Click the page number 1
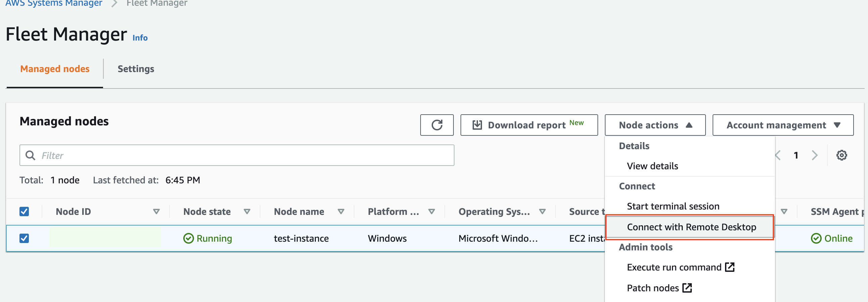The height and width of the screenshot is (302, 868). click(796, 155)
